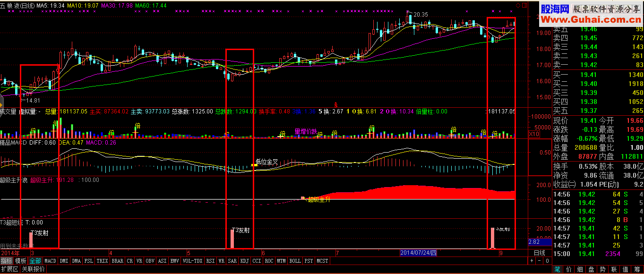Click the 卖一 19.42 ask row
644x274 pixels.
pyautogui.click(x=598, y=65)
